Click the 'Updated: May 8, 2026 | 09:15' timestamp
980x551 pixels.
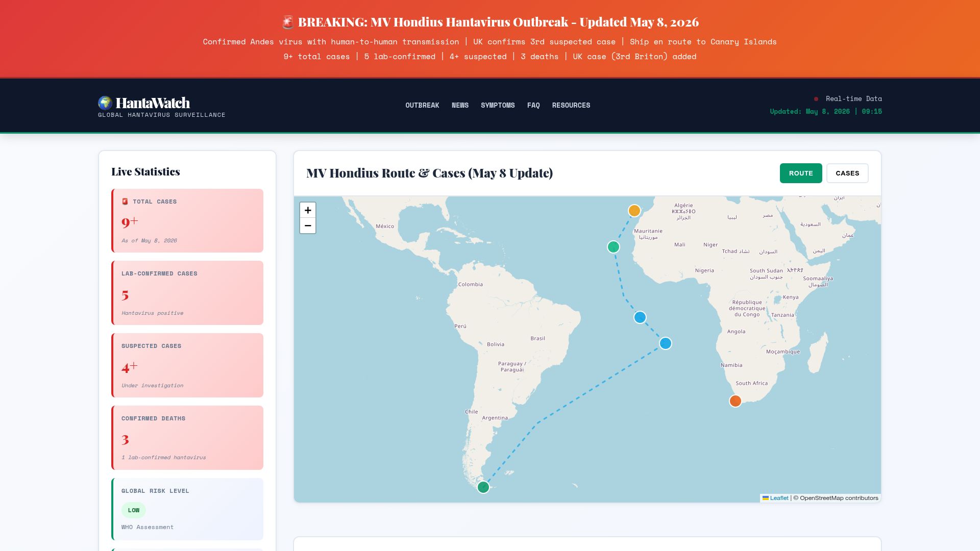point(826,111)
